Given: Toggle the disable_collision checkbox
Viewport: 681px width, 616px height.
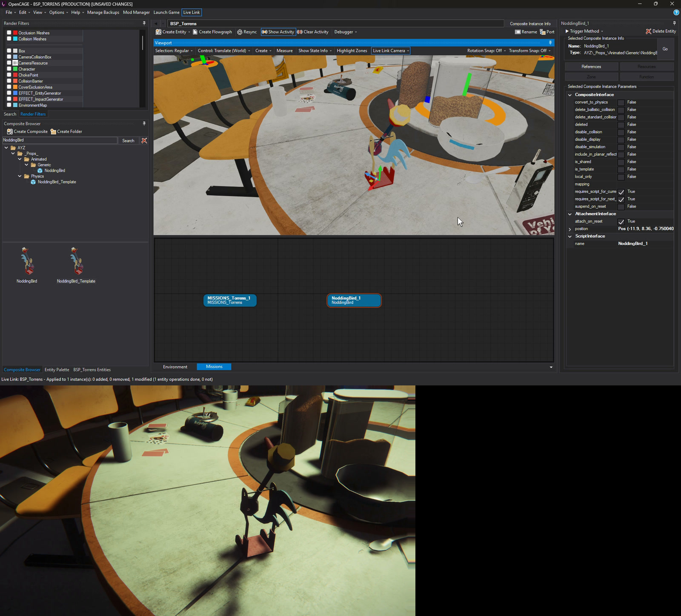Looking at the screenshot, I should click(621, 132).
